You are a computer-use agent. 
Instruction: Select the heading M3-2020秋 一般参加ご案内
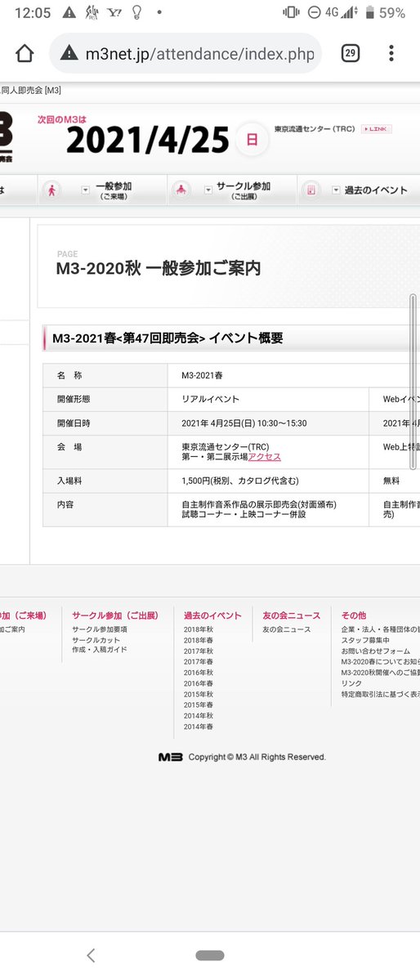159,269
